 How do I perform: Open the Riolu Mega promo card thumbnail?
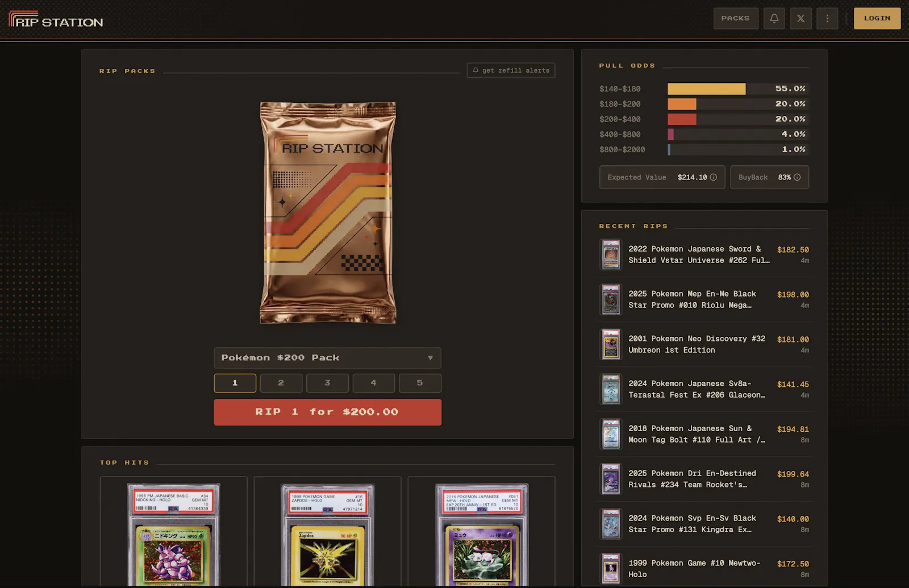coord(611,299)
